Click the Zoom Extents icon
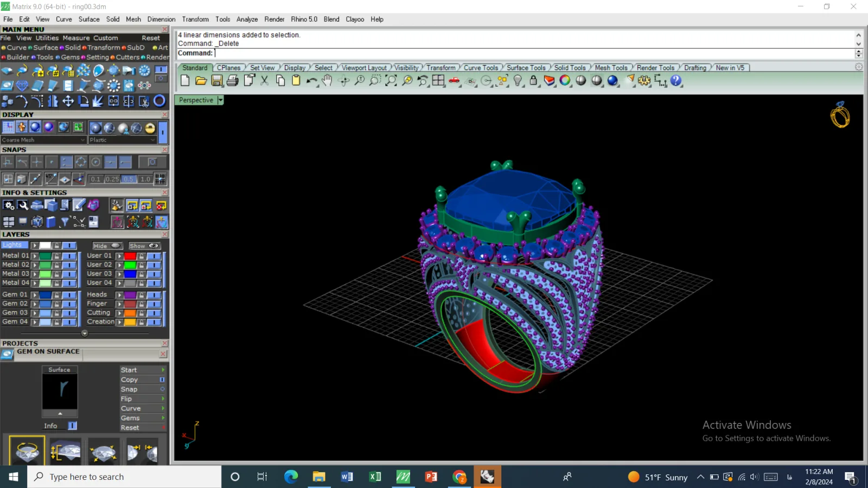 (391, 81)
